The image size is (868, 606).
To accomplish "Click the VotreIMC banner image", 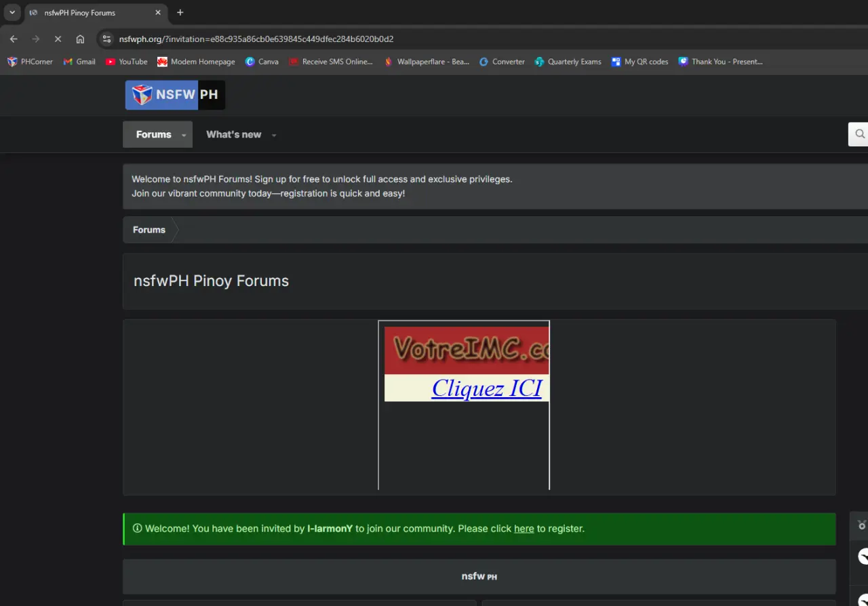I will (467, 350).
